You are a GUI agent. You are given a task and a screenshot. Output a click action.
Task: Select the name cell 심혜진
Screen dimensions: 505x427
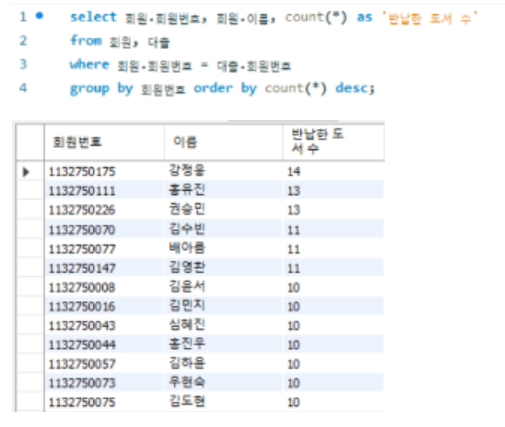(223, 325)
